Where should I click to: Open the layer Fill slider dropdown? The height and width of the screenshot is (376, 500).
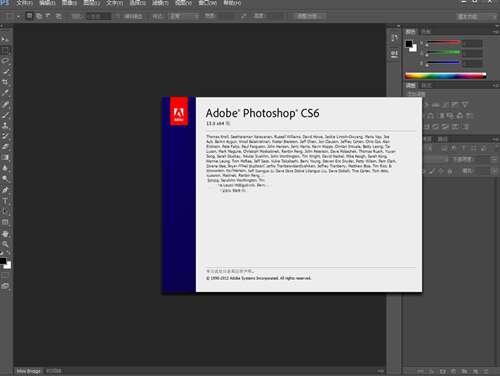coord(495,171)
